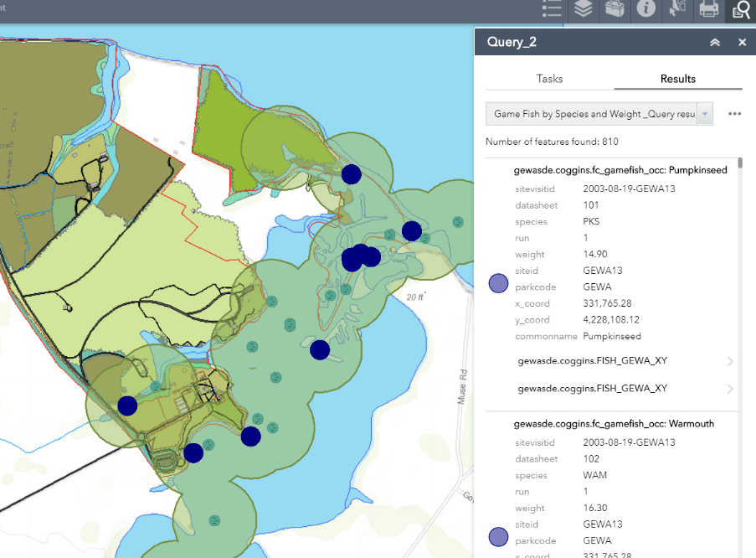The height and width of the screenshot is (558, 756).
Task: Activate the Select features tool
Action: coord(676,9)
